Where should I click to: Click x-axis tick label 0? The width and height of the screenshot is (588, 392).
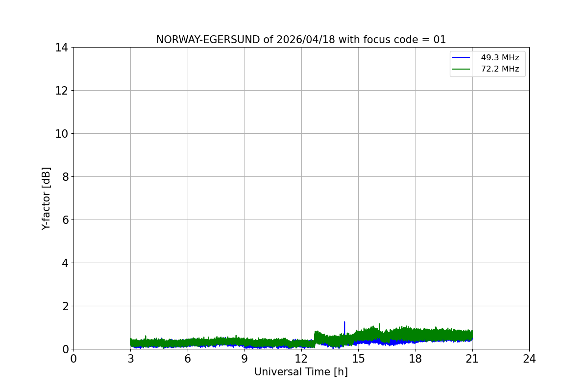73,359
